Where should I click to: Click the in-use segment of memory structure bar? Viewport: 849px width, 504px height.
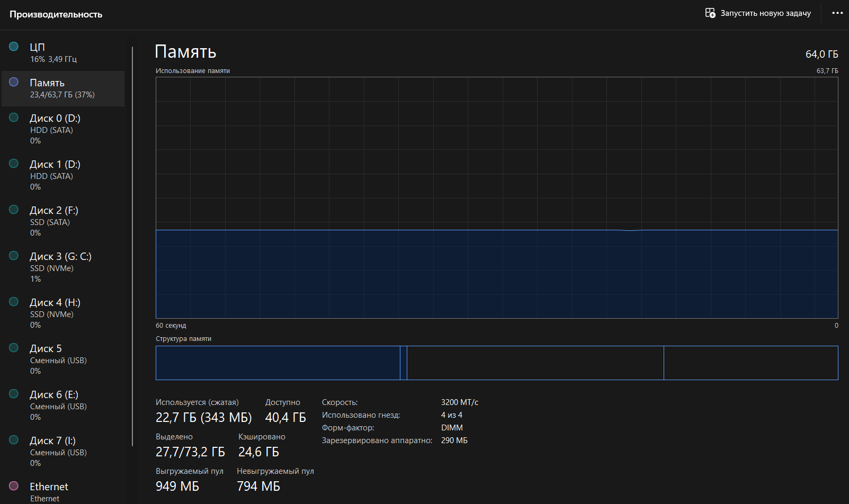[278, 363]
